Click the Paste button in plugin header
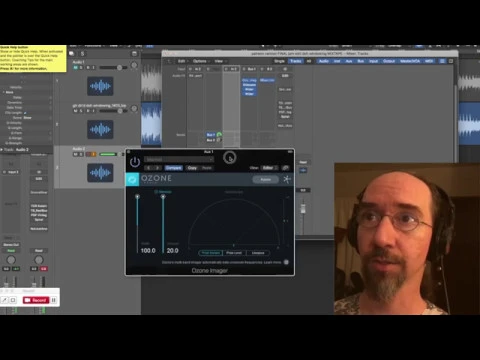 [207, 168]
